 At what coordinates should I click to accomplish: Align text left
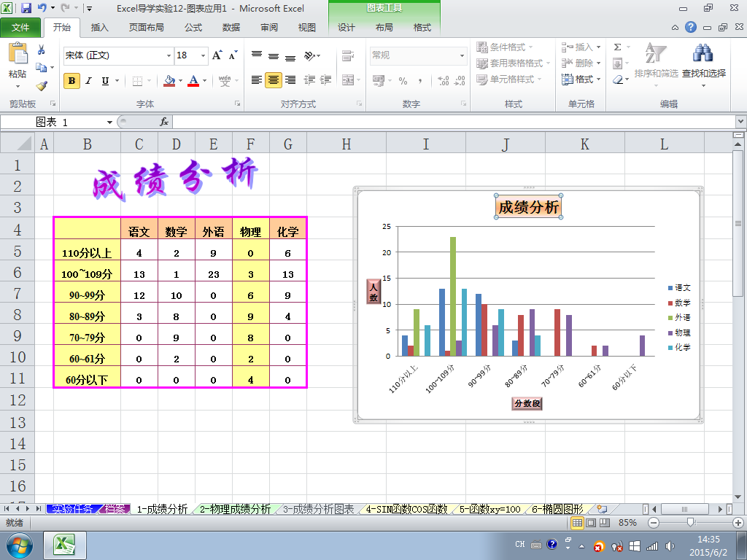tap(256, 80)
